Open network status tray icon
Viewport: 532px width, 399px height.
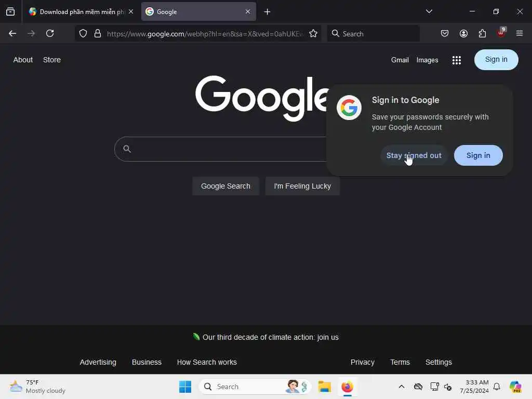[435, 387]
